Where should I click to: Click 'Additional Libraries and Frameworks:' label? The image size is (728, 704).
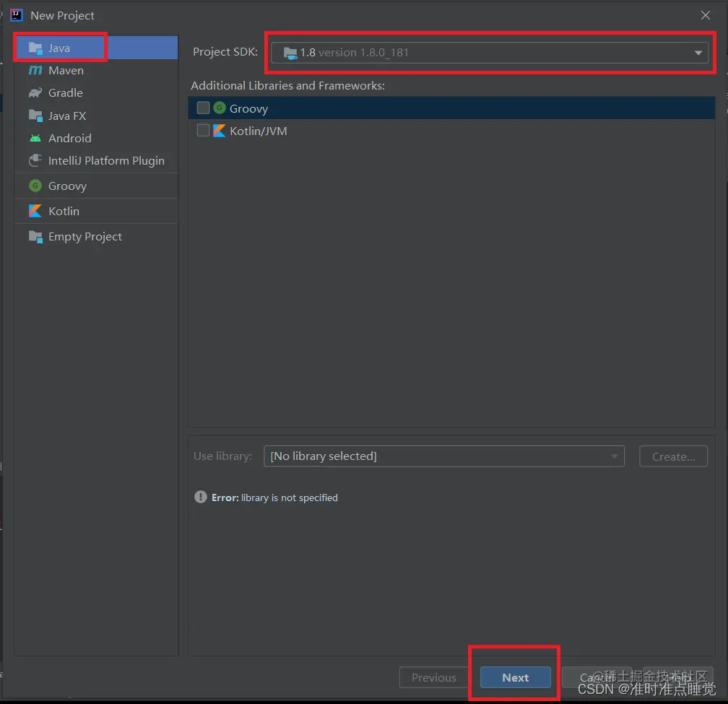288,85
